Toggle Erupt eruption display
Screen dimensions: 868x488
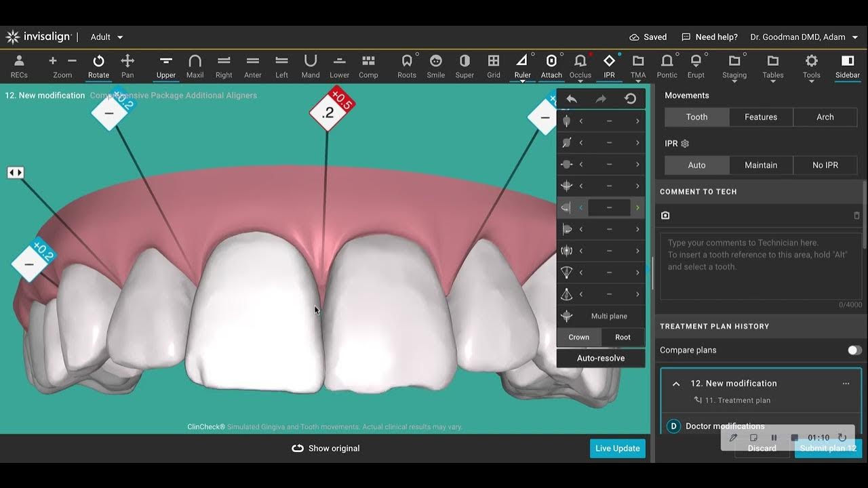696,66
